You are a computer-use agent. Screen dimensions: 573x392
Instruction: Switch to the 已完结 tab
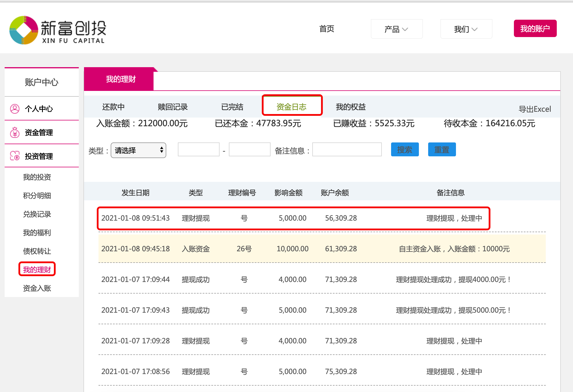232,107
